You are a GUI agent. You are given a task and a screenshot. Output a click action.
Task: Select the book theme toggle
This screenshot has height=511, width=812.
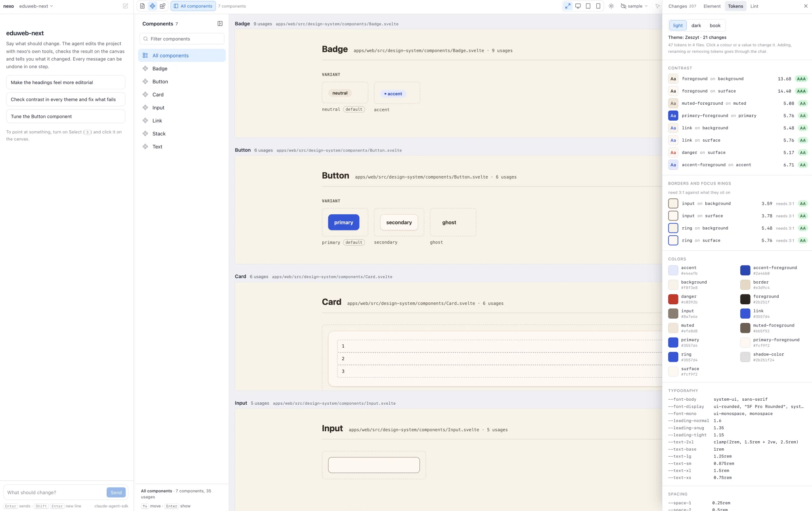click(x=715, y=25)
